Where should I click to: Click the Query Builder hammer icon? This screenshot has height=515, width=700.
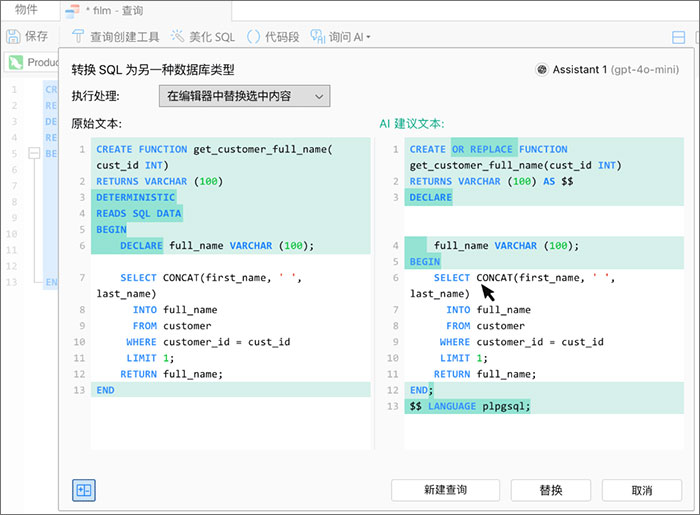(78, 37)
